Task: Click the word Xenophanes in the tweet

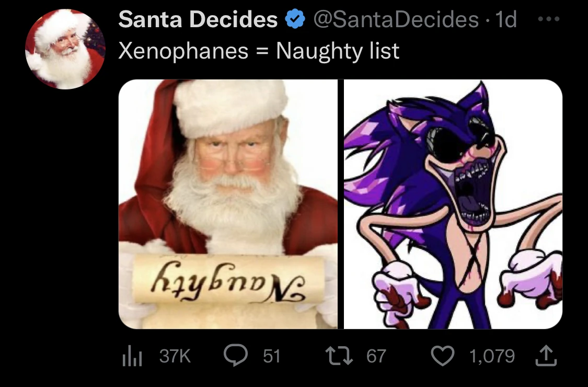Action: 183,51
